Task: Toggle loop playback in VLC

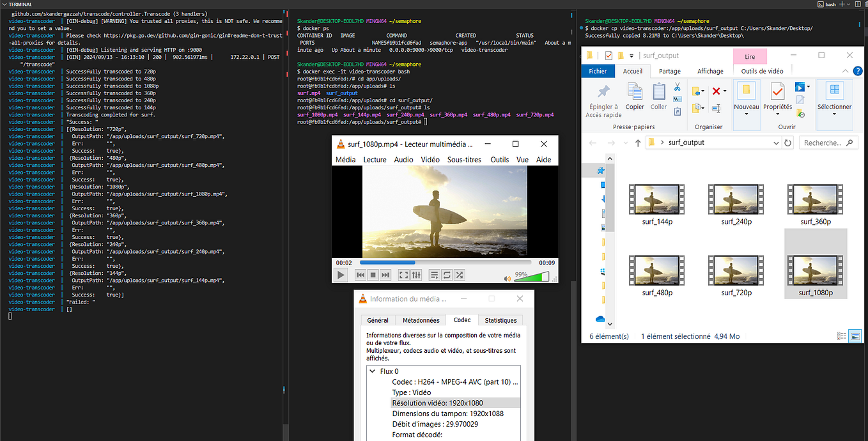Action: pos(447,275)
